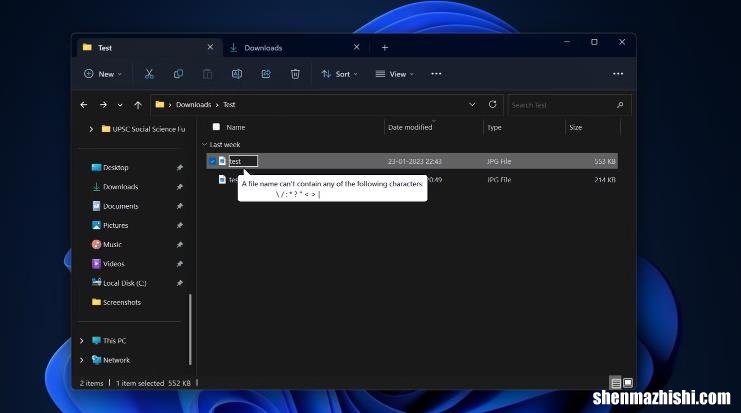741x413 pixels.
Task: Refresh the Test folder view
Action: click(x=492, y=104)
